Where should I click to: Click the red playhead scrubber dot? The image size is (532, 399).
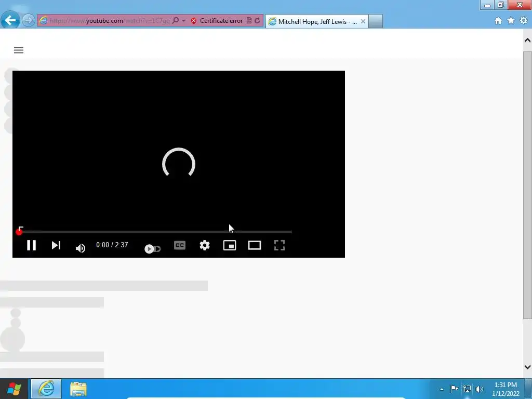(x=19, y=232)
